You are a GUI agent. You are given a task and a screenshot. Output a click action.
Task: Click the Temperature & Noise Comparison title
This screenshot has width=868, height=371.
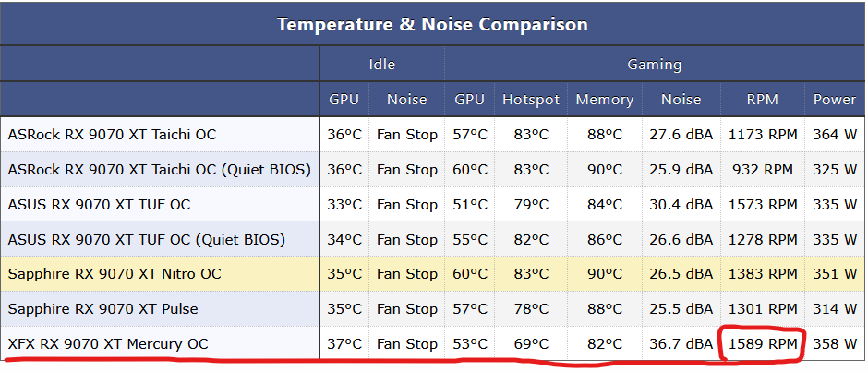[432, 24]
